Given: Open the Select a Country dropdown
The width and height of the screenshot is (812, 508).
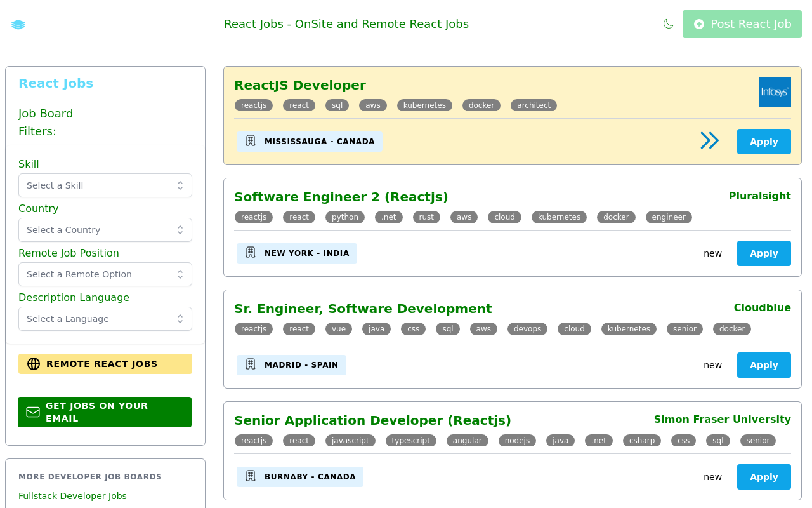Looking at the screenshot, I should click(x=105, y=230).
